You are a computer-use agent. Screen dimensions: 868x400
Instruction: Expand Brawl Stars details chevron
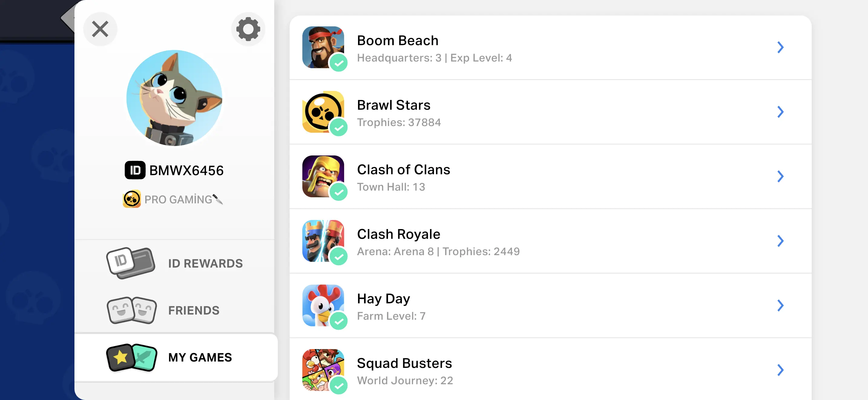(x=780, y=112)
